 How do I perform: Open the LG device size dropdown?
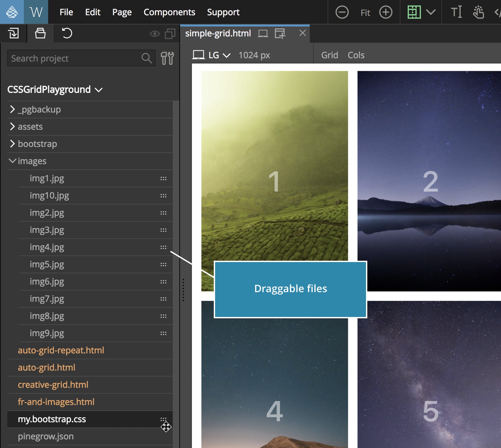pos(211,55)
